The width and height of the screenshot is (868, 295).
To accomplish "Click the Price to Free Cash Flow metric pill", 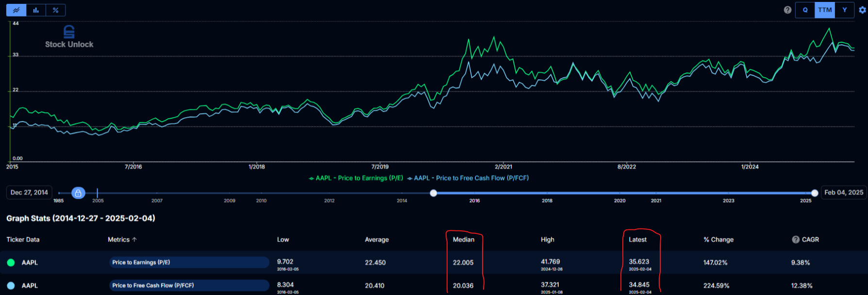I will (189, 286).
